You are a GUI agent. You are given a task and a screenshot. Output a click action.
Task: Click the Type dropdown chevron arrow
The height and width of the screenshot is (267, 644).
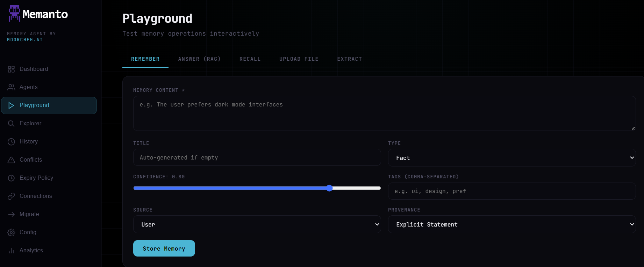point(632,158)
